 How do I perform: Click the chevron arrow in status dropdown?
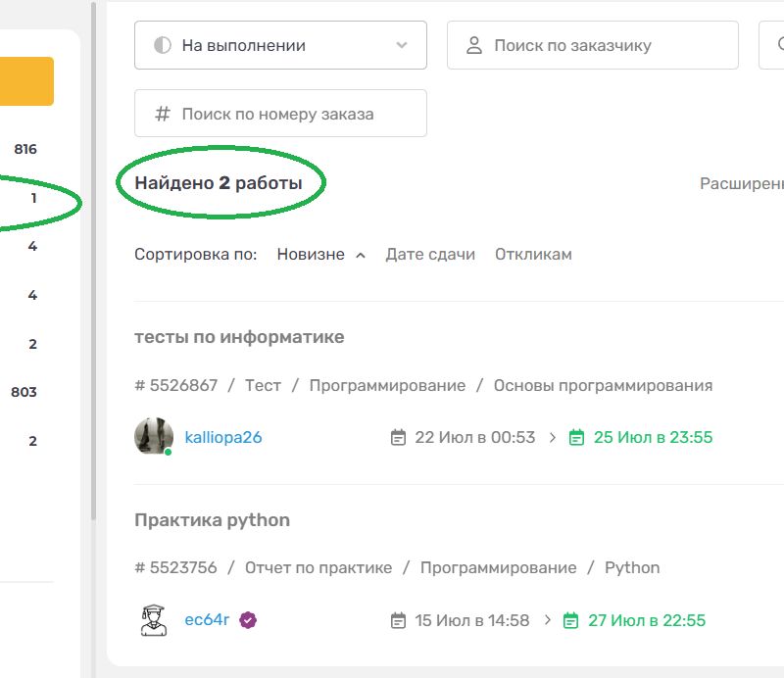(x=401, y=45)
